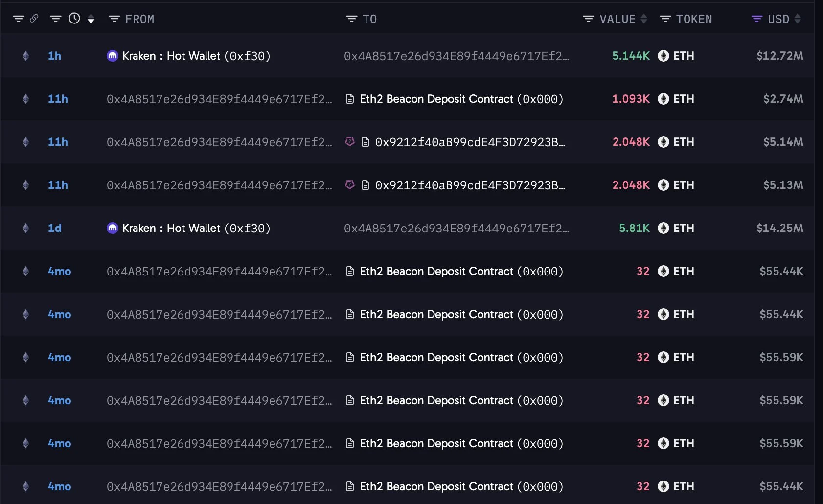Open the 0x9212 address in the $5.13M row
Image resolution: width=823 pixels, height=504 pixels.
(x=470, y=185)
